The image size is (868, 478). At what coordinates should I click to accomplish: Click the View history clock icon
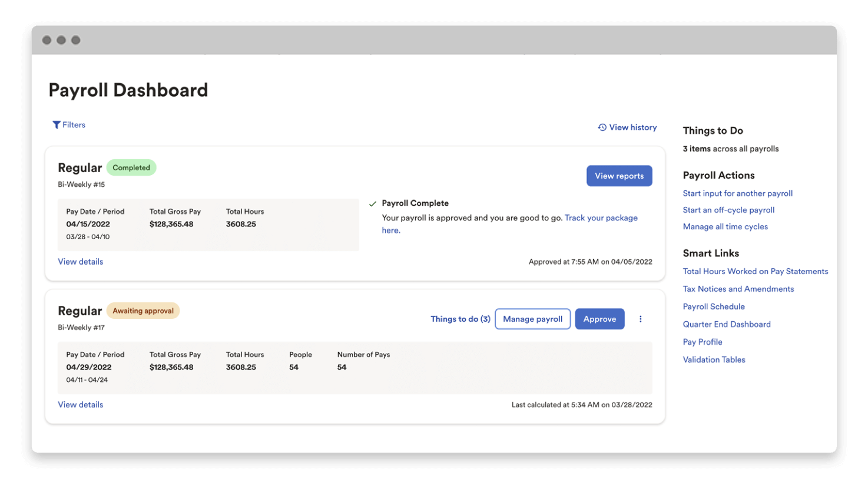[x=601, y=127]
